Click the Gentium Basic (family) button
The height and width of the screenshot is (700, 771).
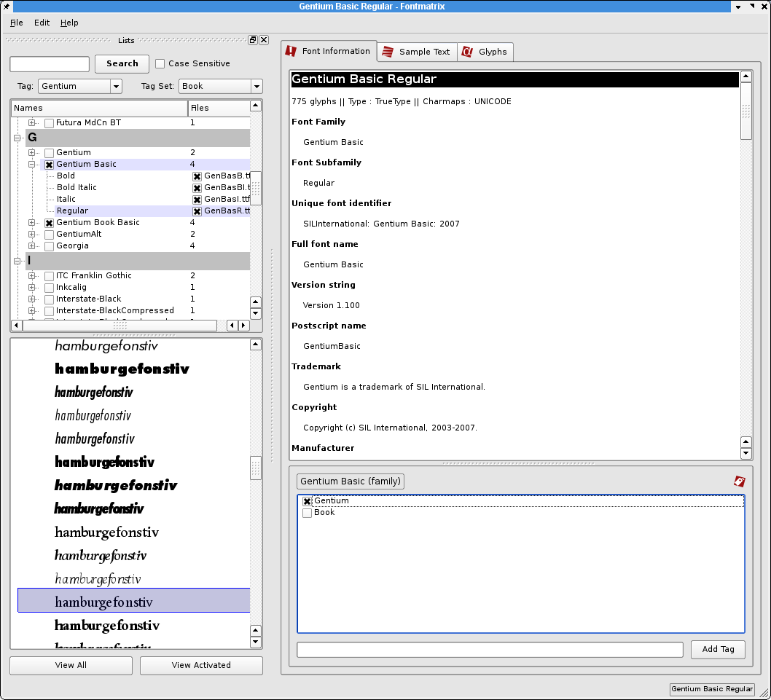click(x=351, y=481)
